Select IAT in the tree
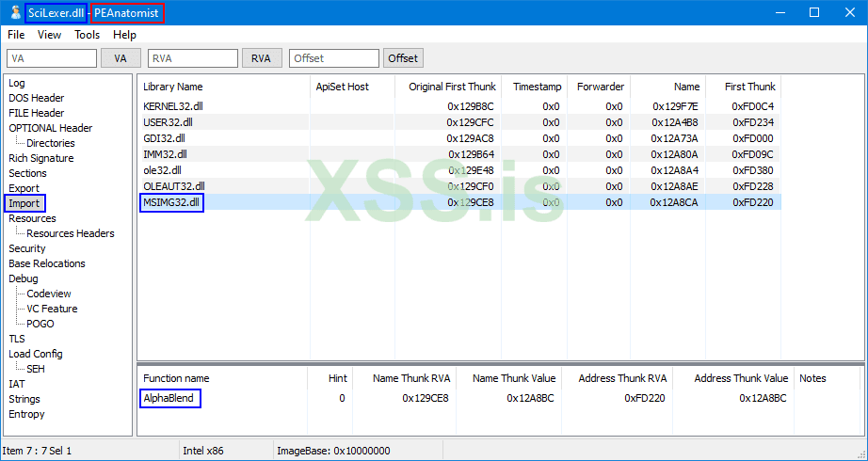This screenshot has width=868, height=461. click(17, 384)
